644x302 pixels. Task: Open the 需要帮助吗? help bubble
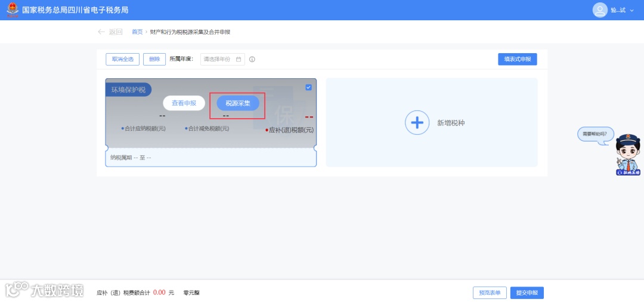click(x=595, y=135)
